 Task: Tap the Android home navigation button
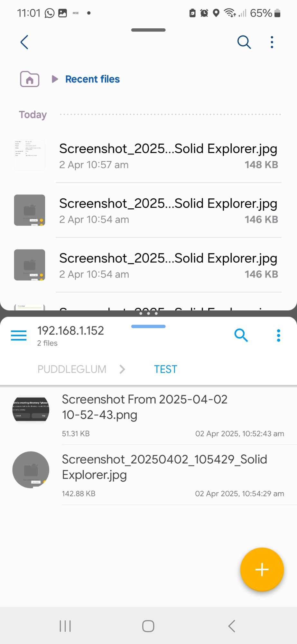148,626
